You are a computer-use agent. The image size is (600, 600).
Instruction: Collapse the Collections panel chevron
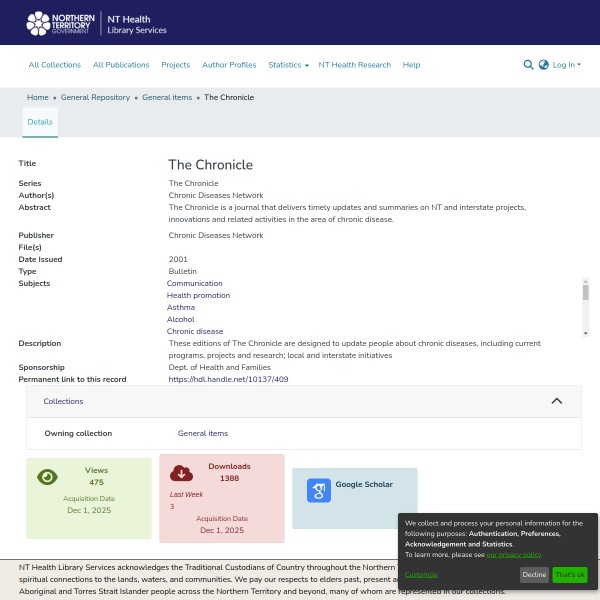coord(557,401)
